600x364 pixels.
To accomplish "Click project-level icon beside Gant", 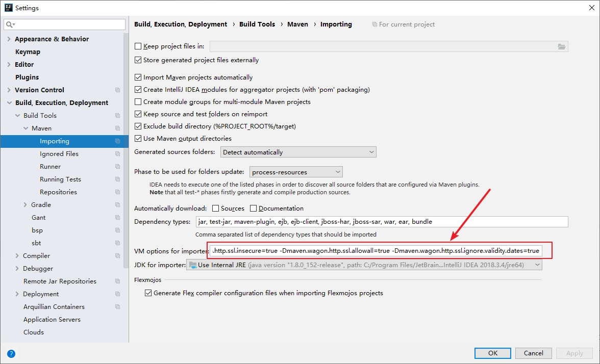I will (x=117, y=218).
